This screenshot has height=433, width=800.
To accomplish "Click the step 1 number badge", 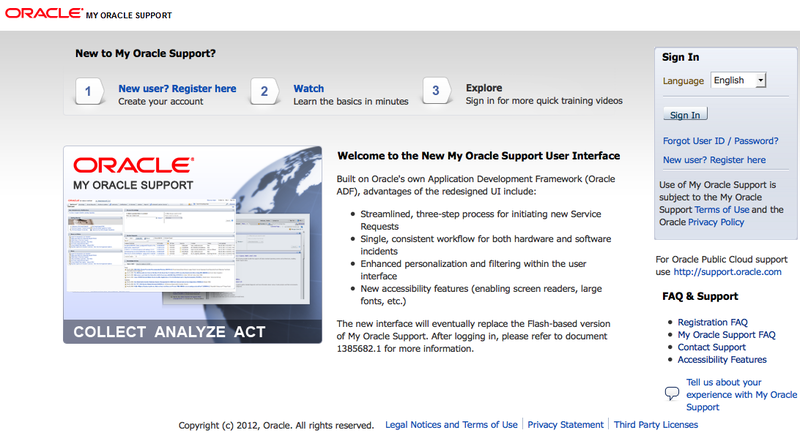I will coord(89,91).
